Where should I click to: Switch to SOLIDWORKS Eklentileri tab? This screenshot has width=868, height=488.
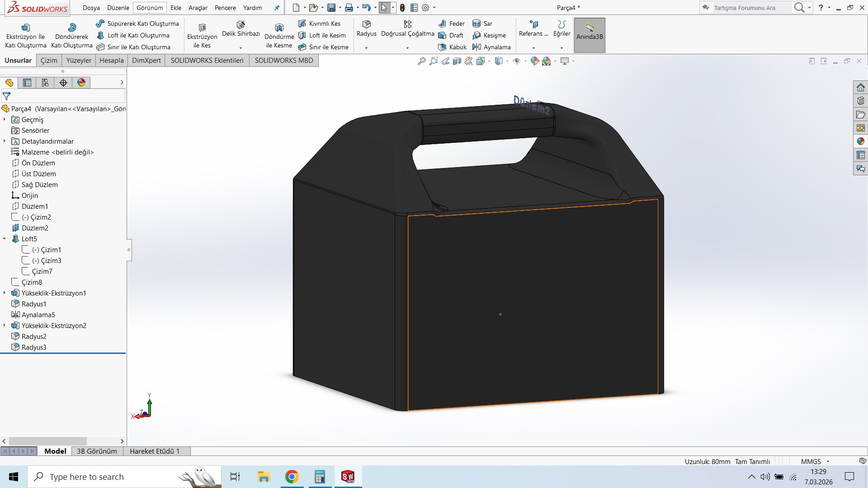pyautogui.click(x=207, y=61)
